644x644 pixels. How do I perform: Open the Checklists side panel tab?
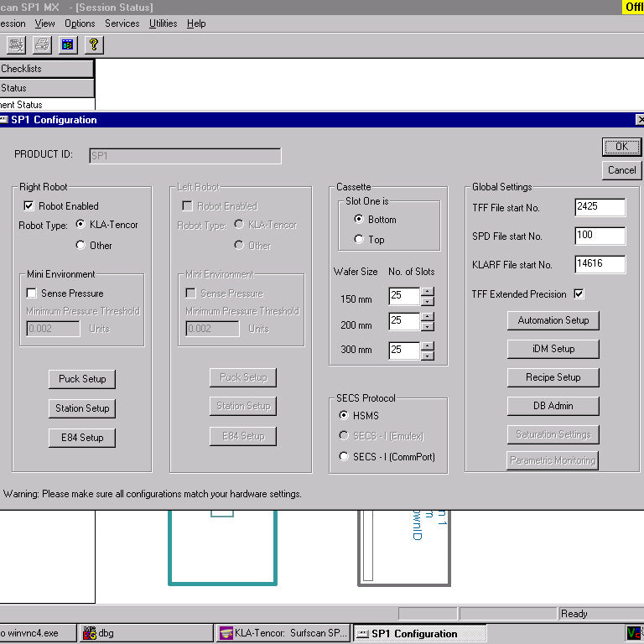click(x=46, y=69)
